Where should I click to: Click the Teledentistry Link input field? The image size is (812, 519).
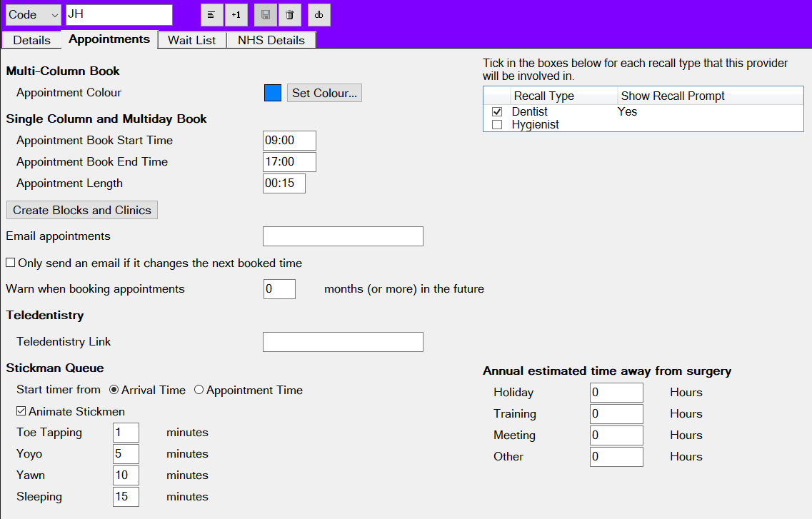pos(343,342)
